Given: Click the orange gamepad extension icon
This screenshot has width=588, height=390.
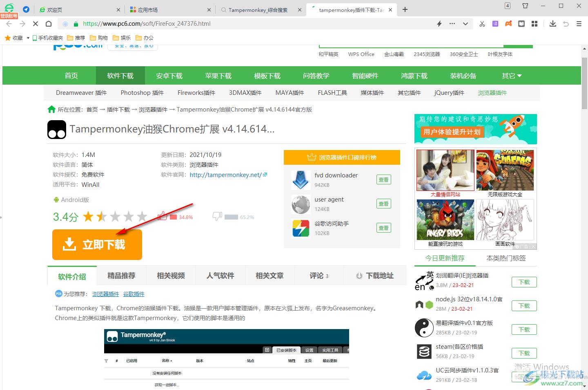Looking at the screenshot, I should (x=508, y=24).
